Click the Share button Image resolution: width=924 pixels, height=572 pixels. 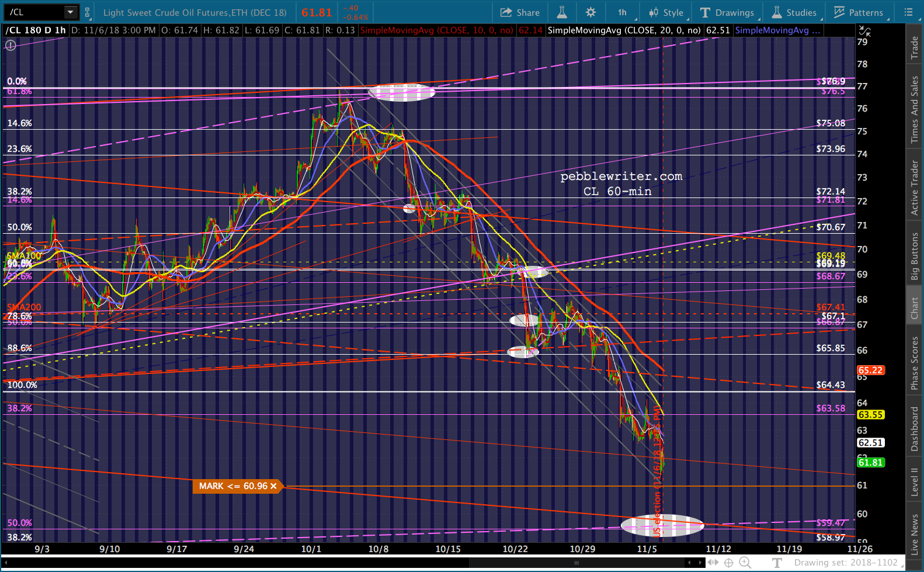click(520, 12)
